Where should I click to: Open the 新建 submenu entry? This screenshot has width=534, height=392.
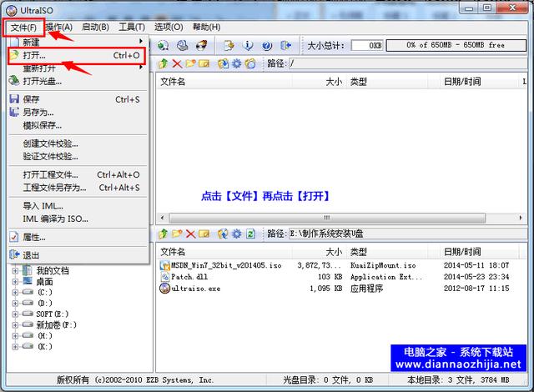(77, 43)
